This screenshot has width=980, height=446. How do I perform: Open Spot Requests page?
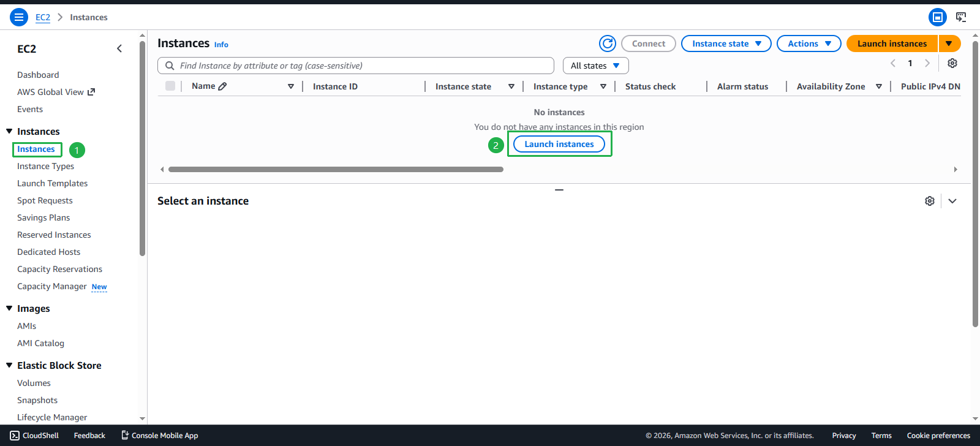45,200
